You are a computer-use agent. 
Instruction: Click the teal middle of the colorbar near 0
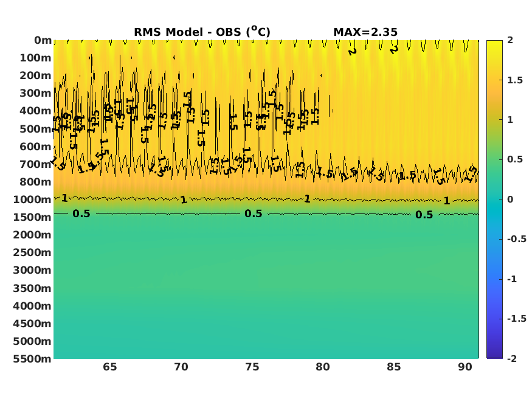[494, 199]
